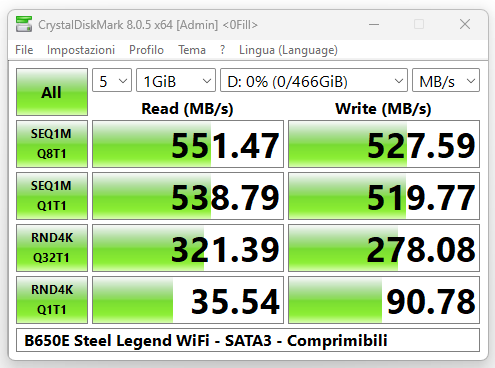This screenshot has height=368, width=495.
Task: Select the 35.54 read result
Action: coord(188,300)
